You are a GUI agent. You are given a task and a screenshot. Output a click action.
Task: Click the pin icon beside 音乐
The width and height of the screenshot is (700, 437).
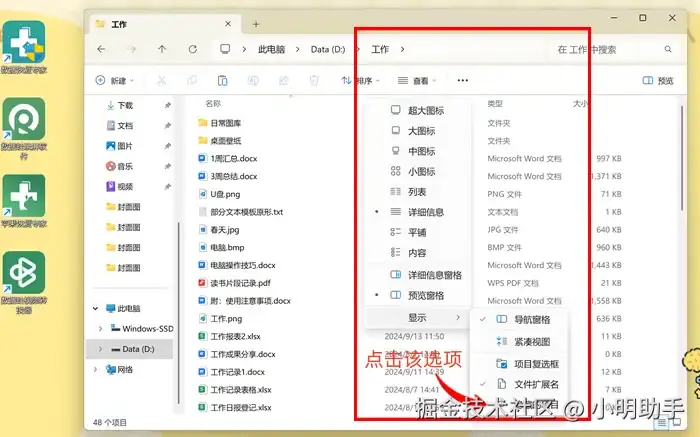(167, 166)
